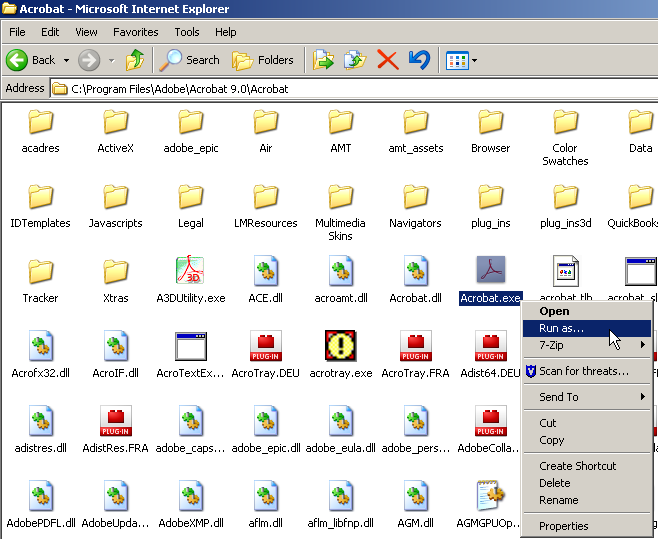The image size is (658, 539).
Task: Click the red Delete X toolbar icon
Action: pos(387,60)
